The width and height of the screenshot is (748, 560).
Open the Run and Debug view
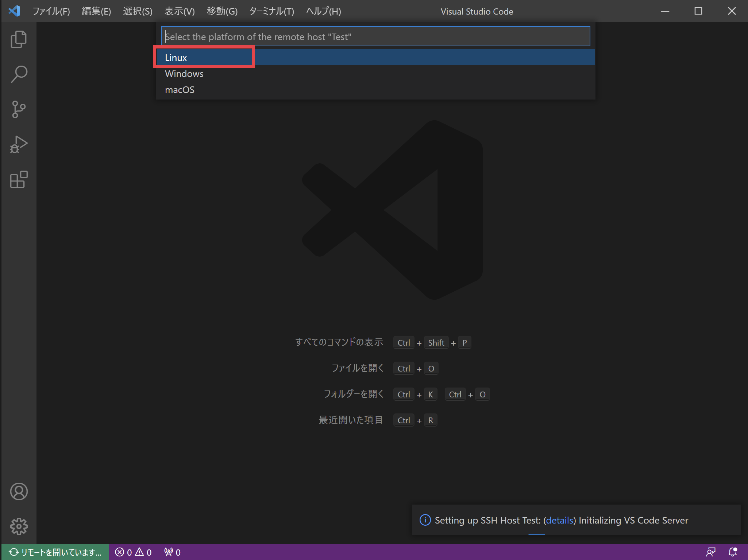pyautogui.click(x=19, y=144)
